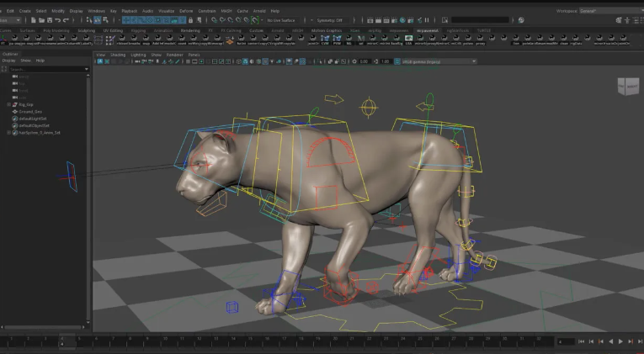Expand the Rig_Grp node in outliner
Viewport: 644px width, 354px height.
coord(8,104)
